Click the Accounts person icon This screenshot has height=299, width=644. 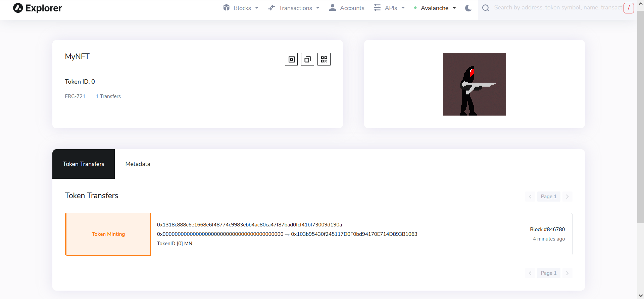[333, 7]
